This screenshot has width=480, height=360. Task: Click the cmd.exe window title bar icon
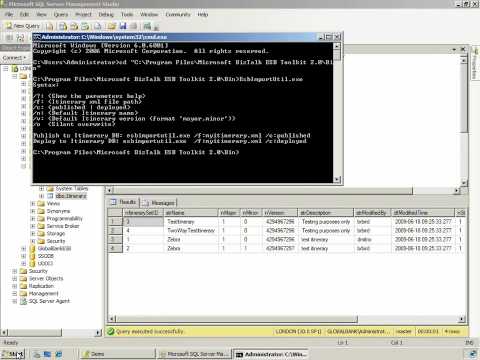click(x=37, y=37)
